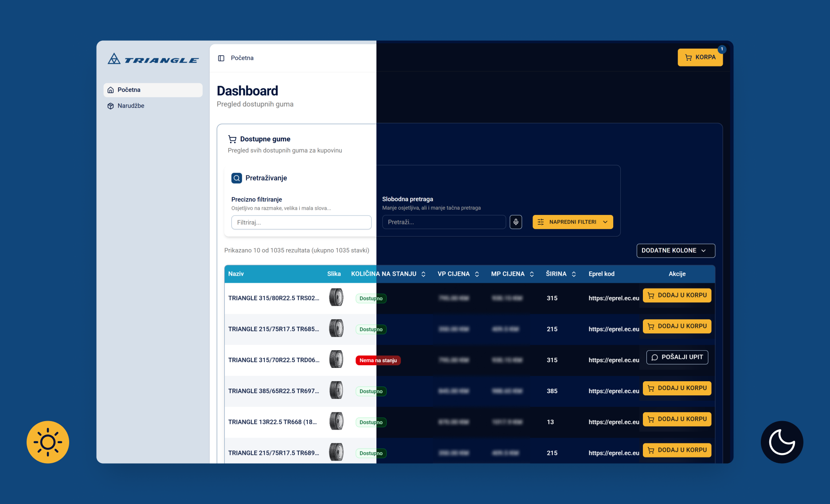Click width value 385 in table
830x504 pixels.
(552, 391)
